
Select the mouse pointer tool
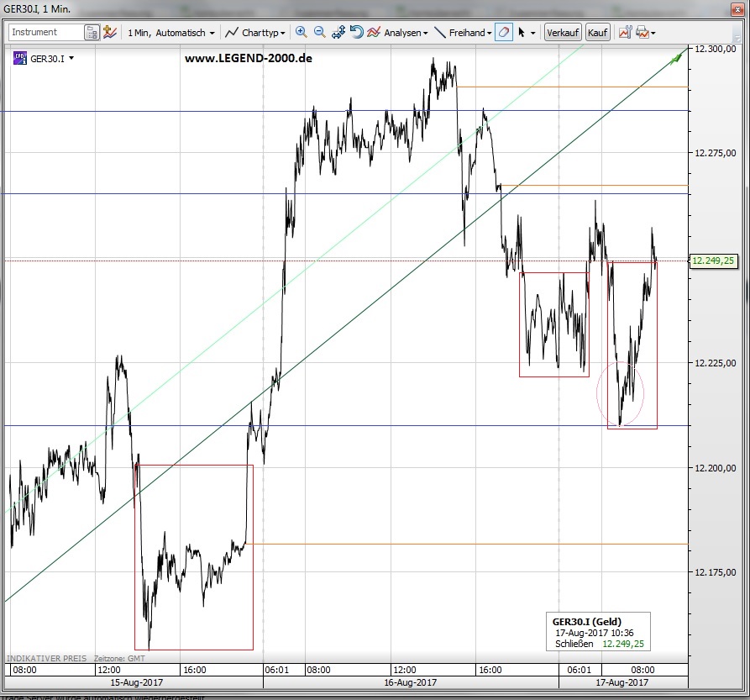(522, 32)
